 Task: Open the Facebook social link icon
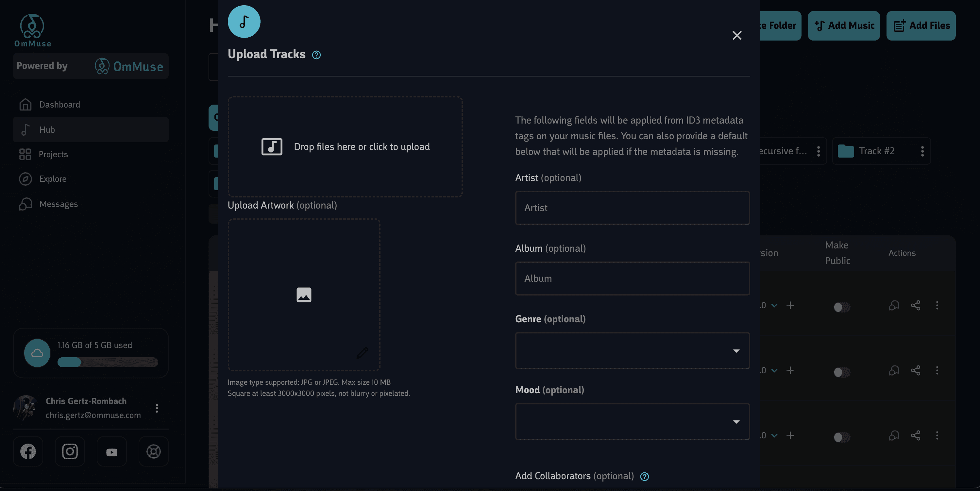28,451
